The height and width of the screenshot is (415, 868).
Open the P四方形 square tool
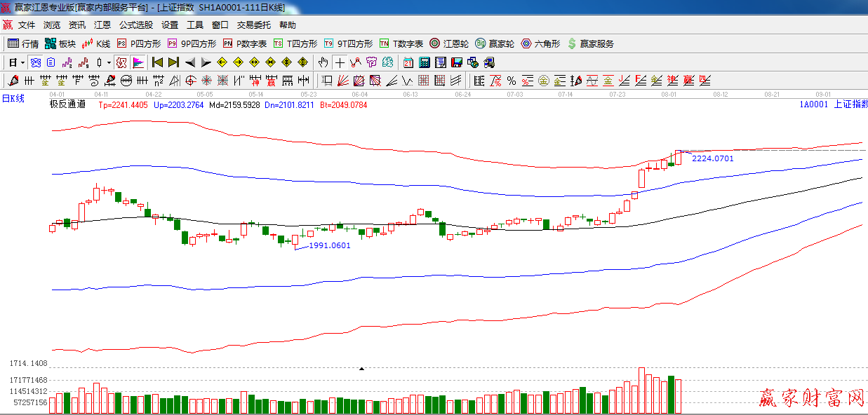click(x=139, y=43)
